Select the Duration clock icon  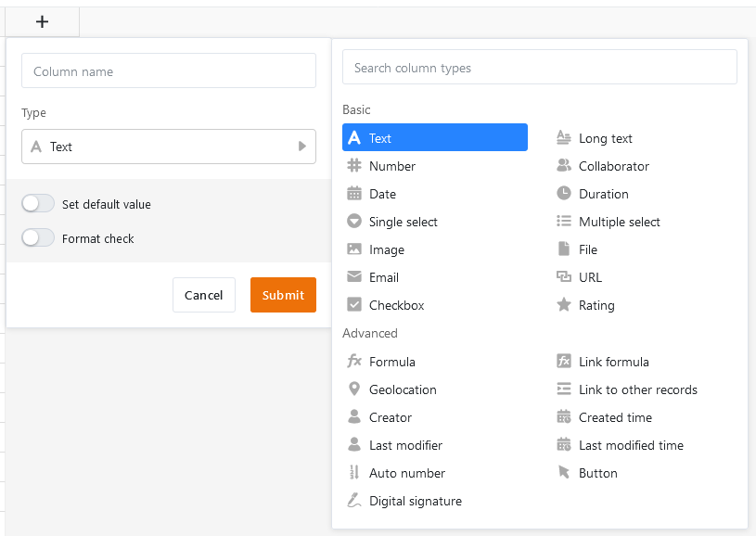click(x=563, y=194)
